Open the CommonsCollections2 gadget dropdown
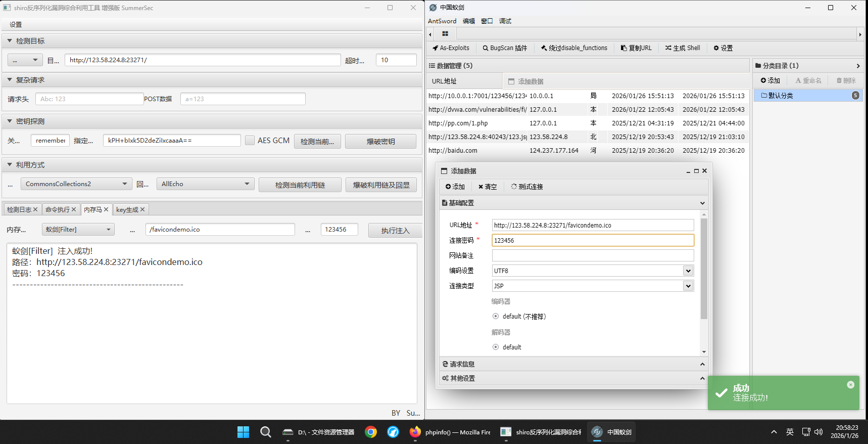 pos(76,184)
